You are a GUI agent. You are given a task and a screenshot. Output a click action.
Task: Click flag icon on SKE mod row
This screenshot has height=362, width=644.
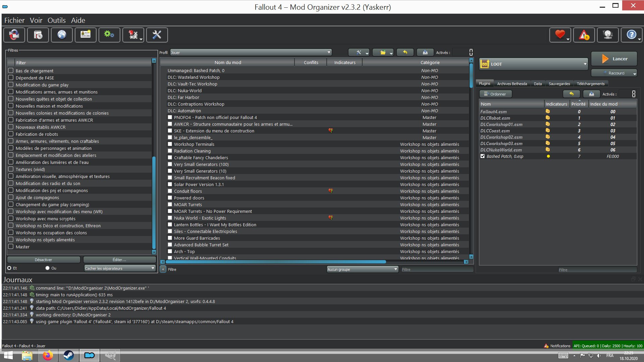(331, 131)
